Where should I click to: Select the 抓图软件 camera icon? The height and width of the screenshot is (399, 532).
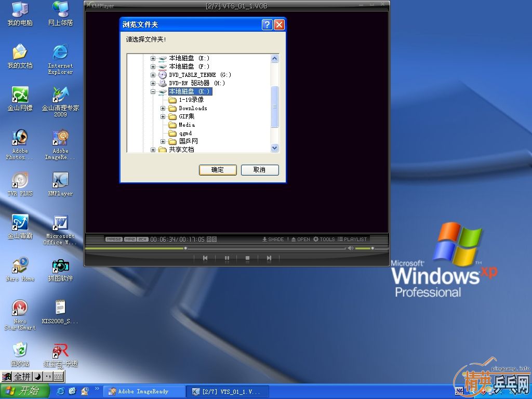60,270
